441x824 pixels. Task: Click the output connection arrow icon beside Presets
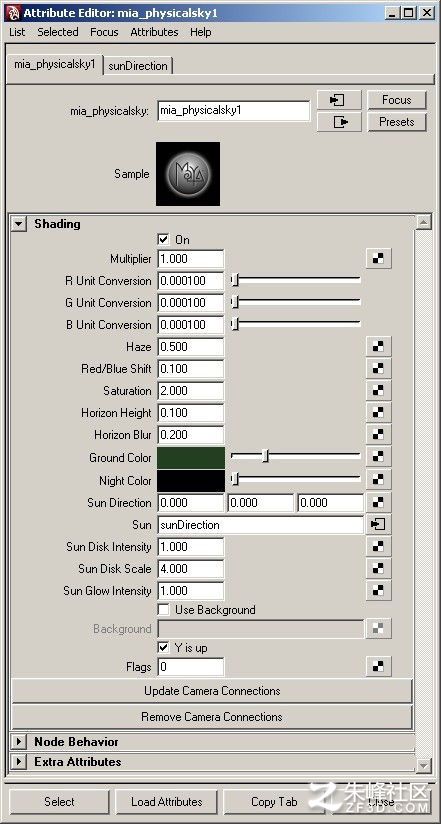click(339, 122)
